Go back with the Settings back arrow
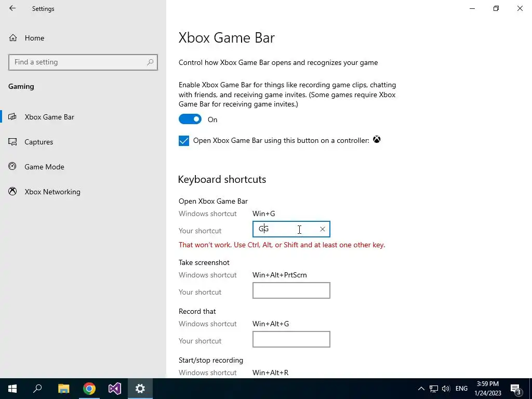The width and height of the screenshot is (532, 399). click(12, 8)
